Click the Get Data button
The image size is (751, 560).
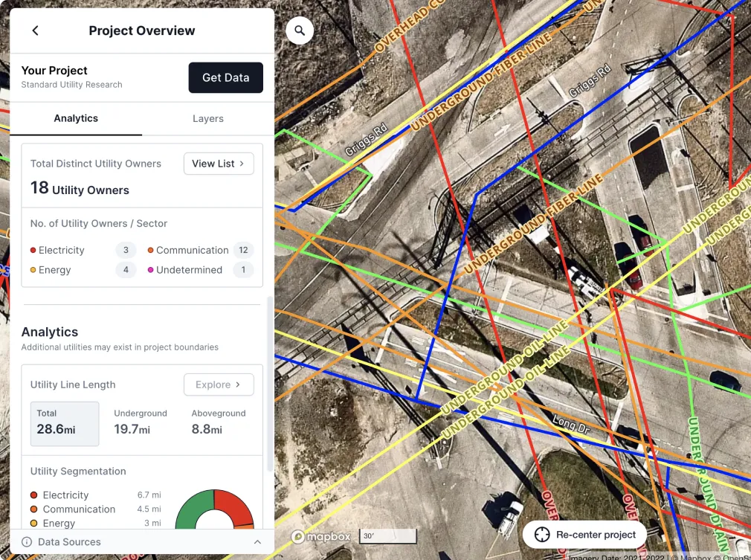click(225, 77)
